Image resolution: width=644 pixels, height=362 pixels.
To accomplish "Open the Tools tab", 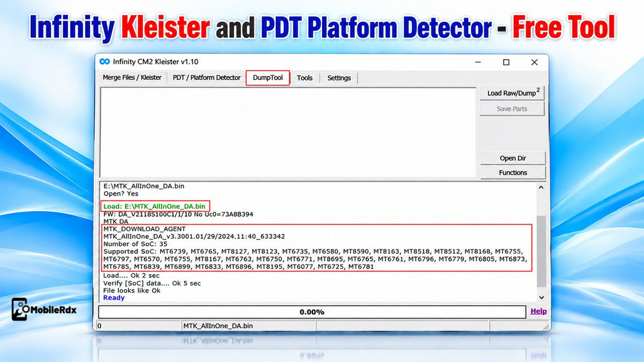I will pyautogui.click(x=305, y=78).
